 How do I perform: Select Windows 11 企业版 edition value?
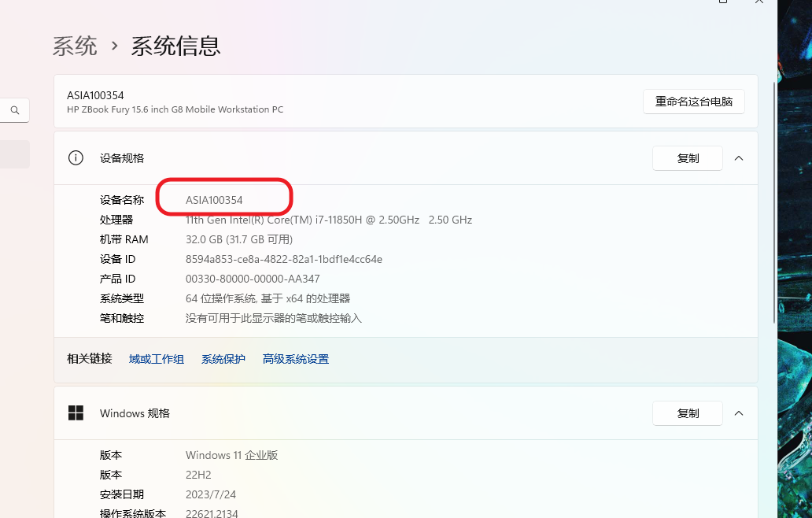point(231,455)
